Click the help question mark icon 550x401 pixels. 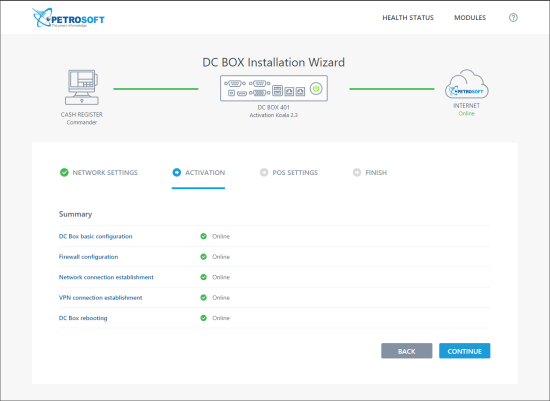click(513, 18)
